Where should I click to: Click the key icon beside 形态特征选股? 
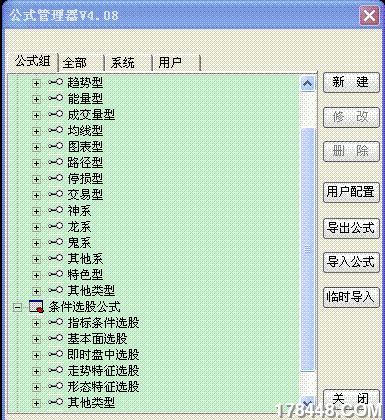55,386
